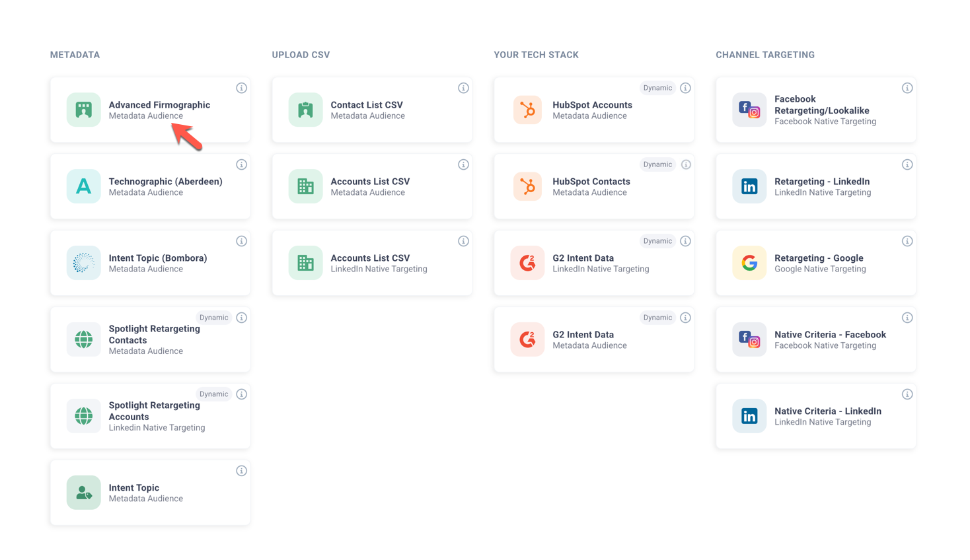
Task: Choose Spotlight Retargeting Contacts card
Action: point(150,340)
